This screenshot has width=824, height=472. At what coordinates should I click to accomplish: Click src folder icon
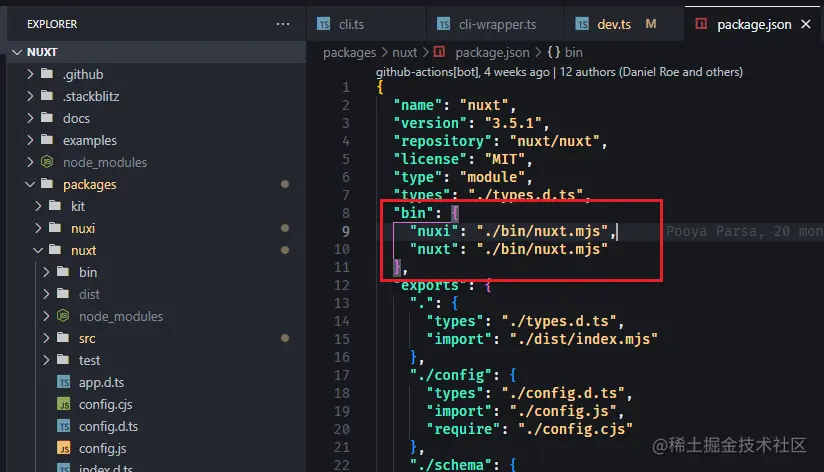coord(63,338)
